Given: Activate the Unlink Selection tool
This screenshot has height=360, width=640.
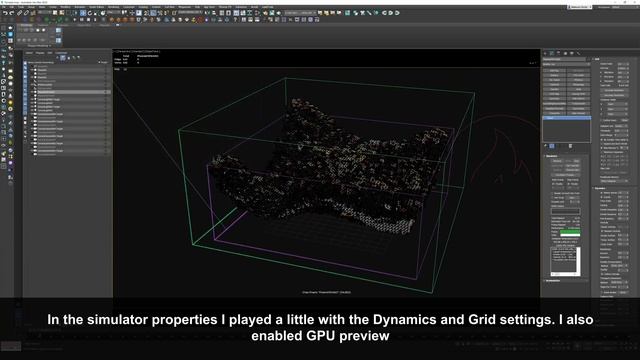Looking at the screenshot, I should click(26, 13).
